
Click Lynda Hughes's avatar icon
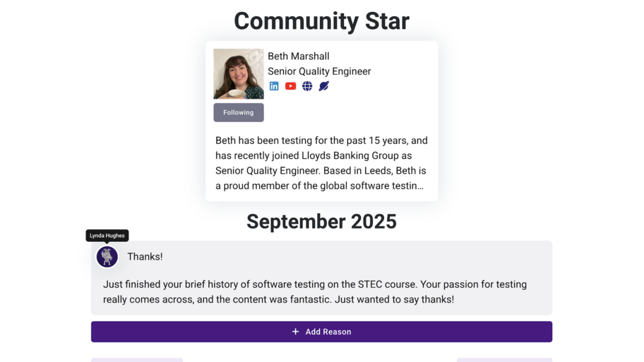pyautogui.click(x=107, y=257)
